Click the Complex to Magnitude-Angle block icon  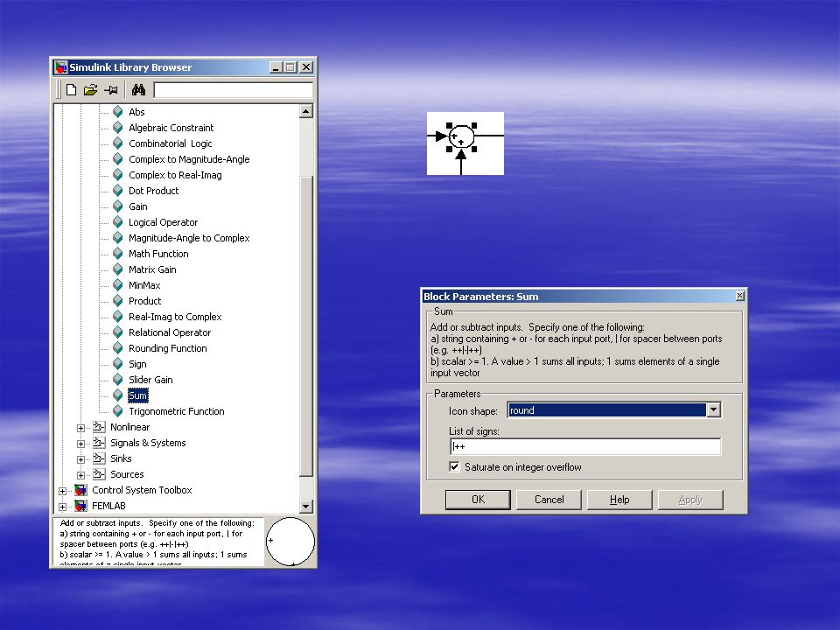pos(118,159)
